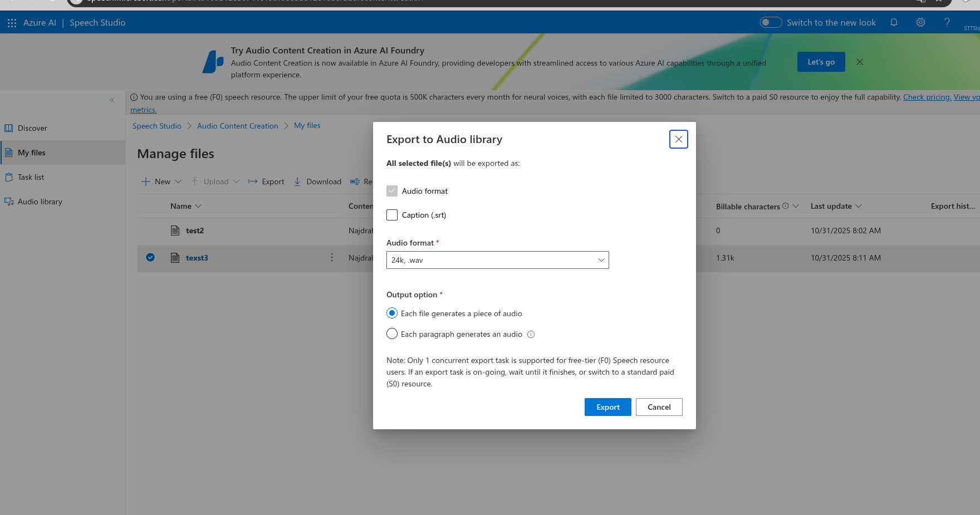Select Each paragraph generates an audio

pyautogui.click(x=392, y=334)
